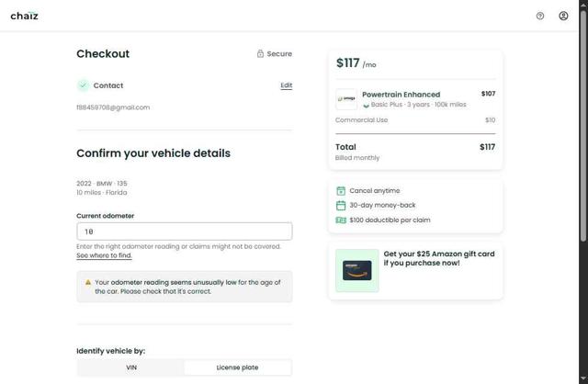
Task: Click the 30-day money-back calendar icon
Action: coord(341,206)
